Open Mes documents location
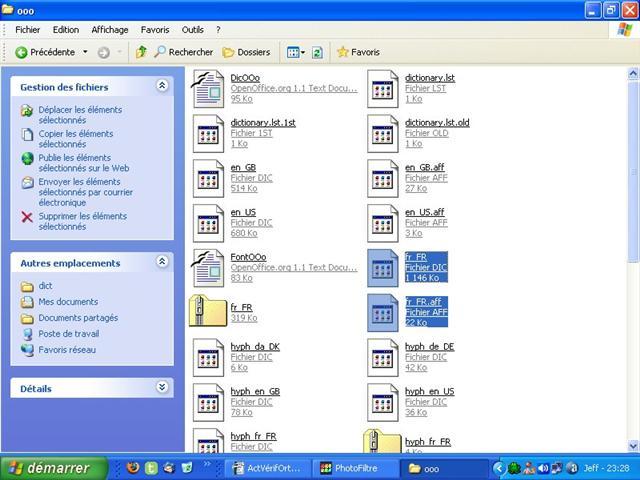The width and height of the screenshot is (640, 480). (68, 302)
